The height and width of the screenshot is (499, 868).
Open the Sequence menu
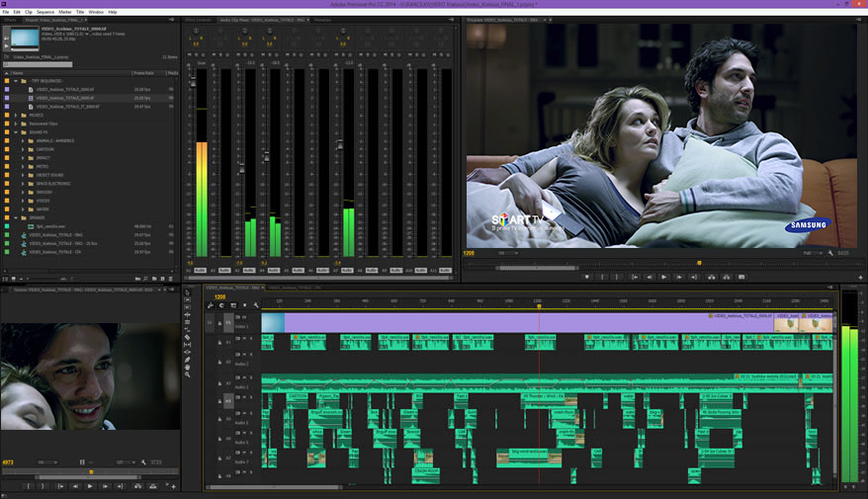pyautogui.click(x=45, y=12)
